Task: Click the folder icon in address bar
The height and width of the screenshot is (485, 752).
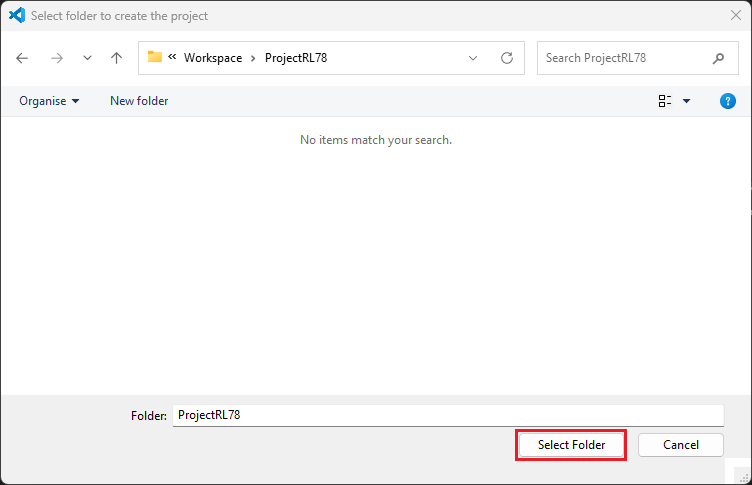Action: point(154,57)
